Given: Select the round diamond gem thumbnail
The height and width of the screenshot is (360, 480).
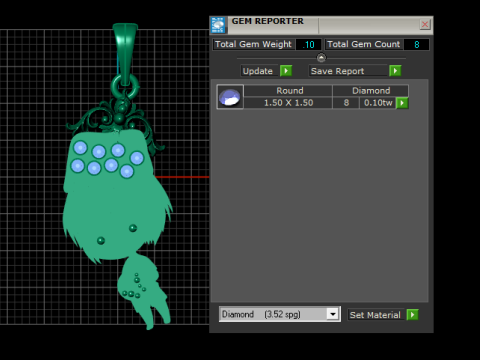Looking at the screenshot, I should [230, 97].
